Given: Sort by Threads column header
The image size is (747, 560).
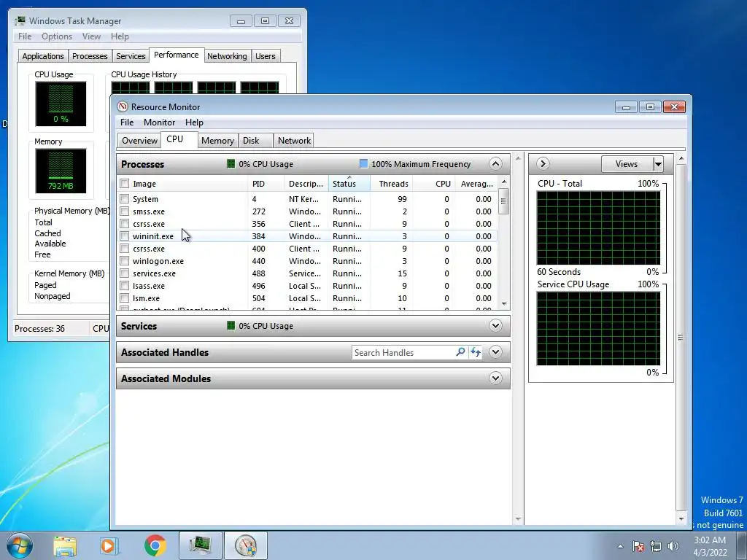Looking at the screenshot, I should 391,184.
